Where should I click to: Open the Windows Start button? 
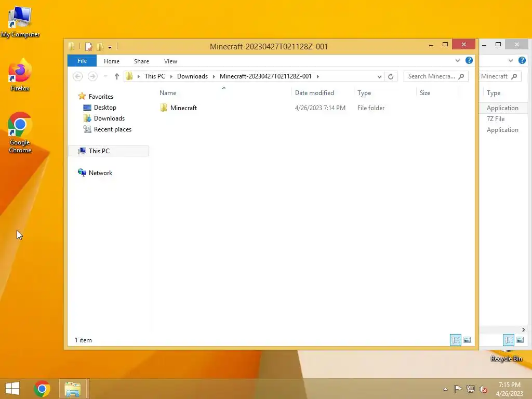(x=12, y=389)
